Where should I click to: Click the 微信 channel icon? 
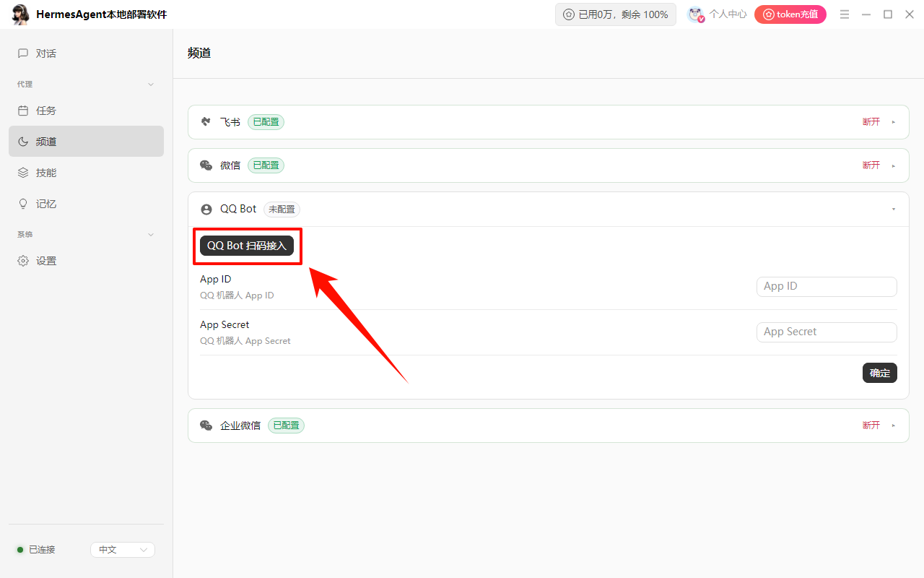pos(206,165)
